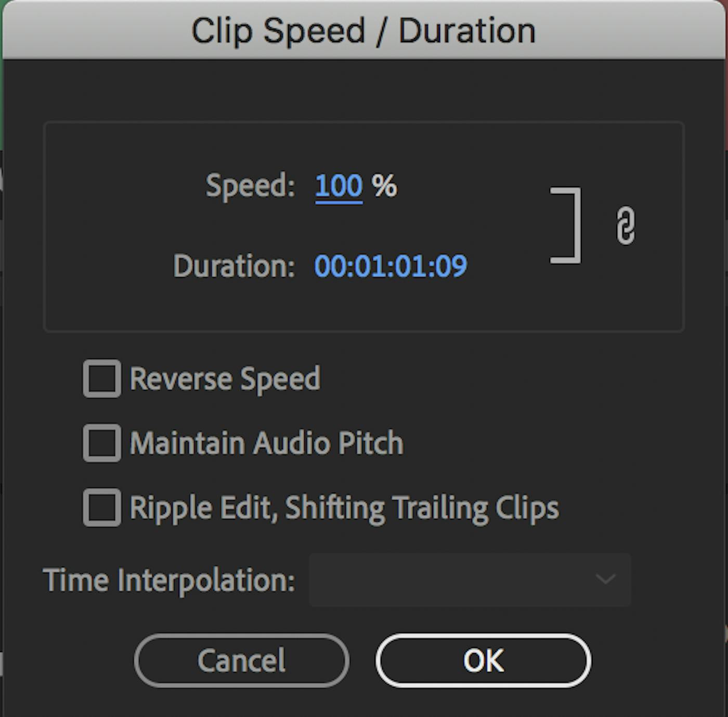Click the Clip Speed / Duration title bar
Viewport: 728px width, 717px height.
click(x=364, y=30)
